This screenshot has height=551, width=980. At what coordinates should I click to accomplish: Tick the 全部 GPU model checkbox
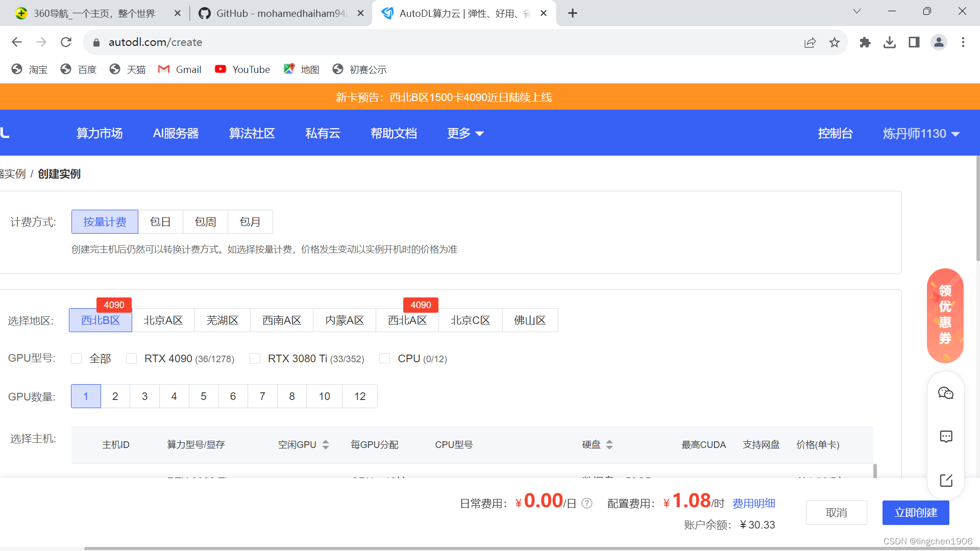77,359
